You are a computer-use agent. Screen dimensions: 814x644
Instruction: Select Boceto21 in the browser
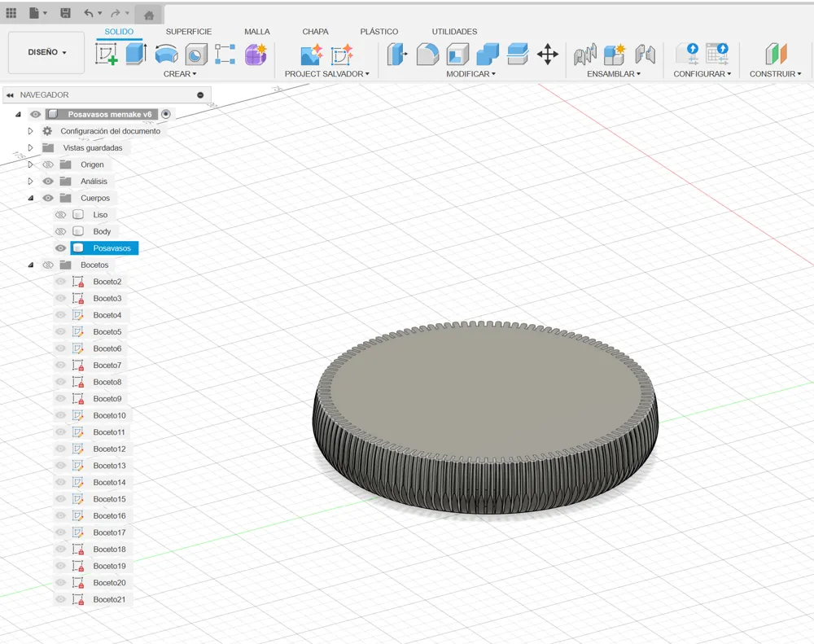coord(110,599)
